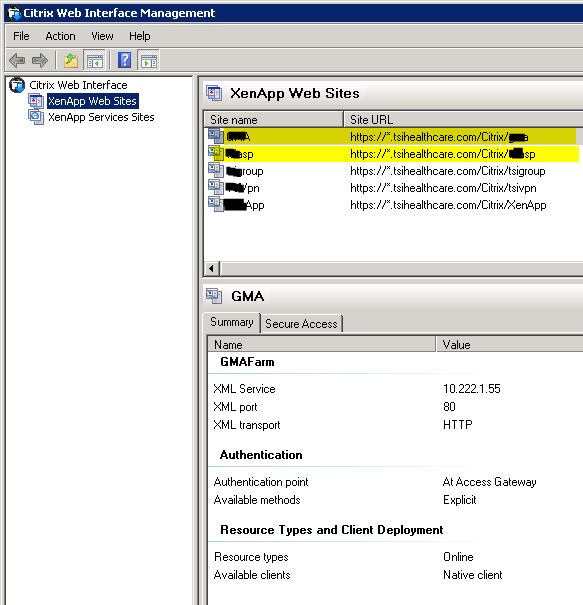Click the Value column header in Summary
The image size is (583, 605).
[x=509, y=345]
